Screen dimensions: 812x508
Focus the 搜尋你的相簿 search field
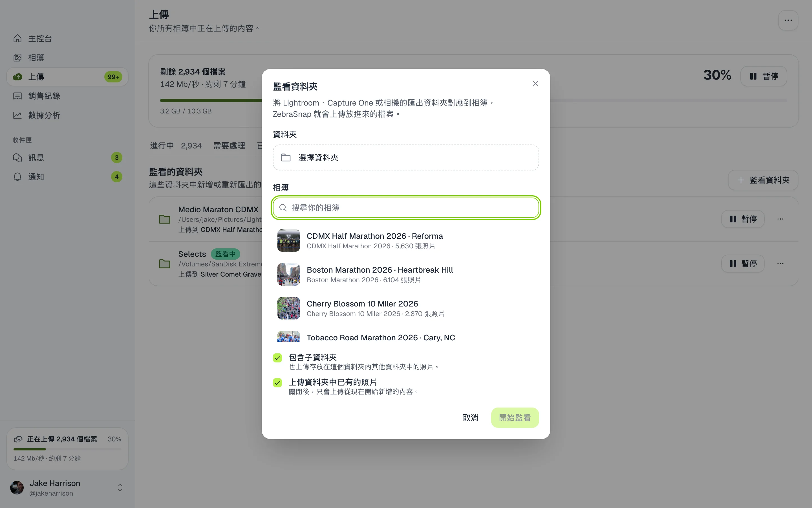coord(406,208)
